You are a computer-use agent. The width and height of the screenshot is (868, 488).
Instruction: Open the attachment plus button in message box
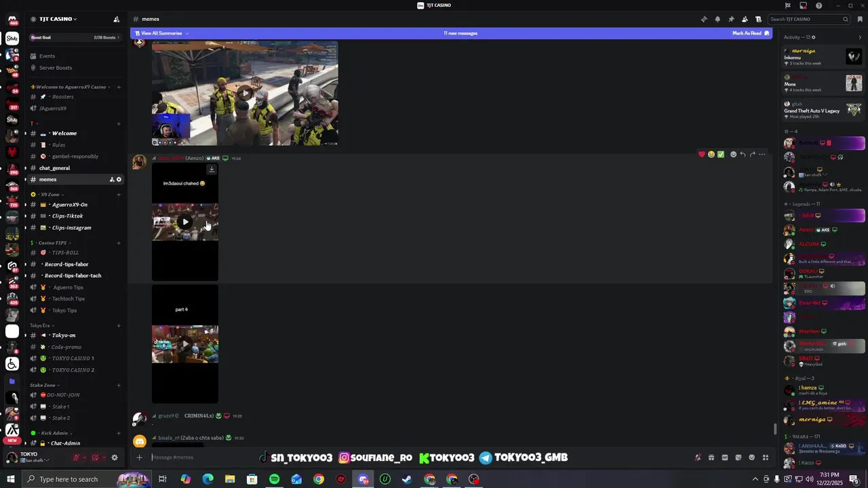click(x=139, y=457)
